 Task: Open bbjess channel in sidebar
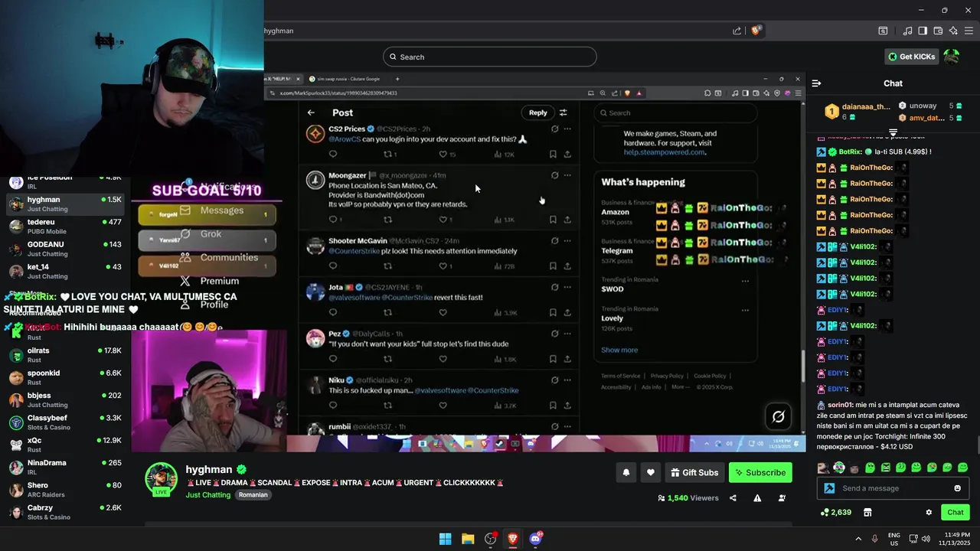point(65,399)
